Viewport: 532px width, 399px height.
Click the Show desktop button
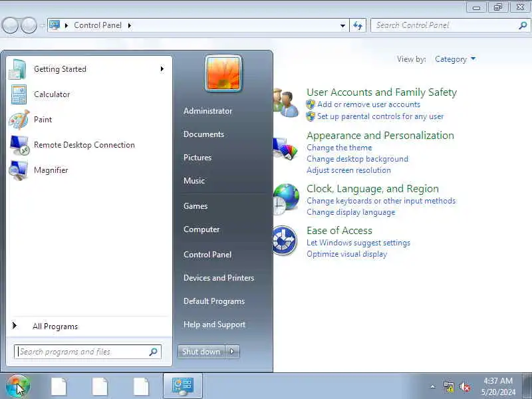[x=527, y=386]
